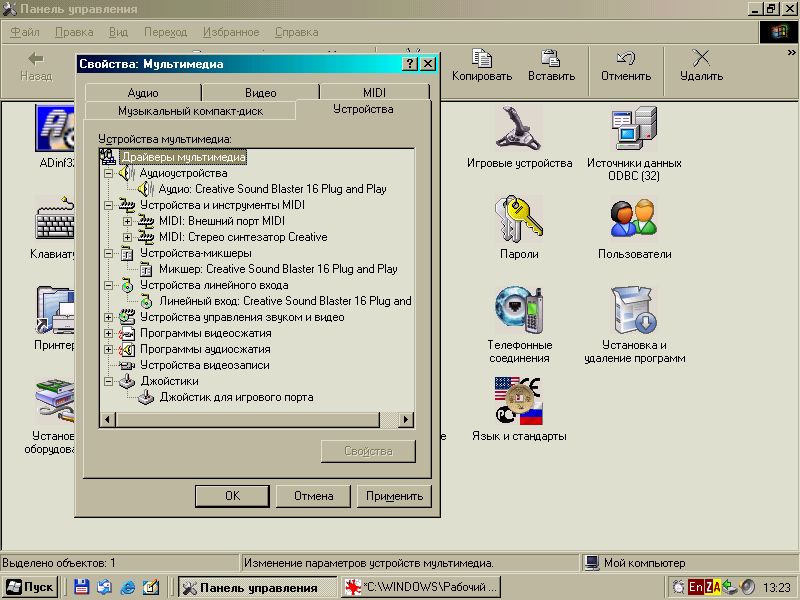Collapse Устройства и инструменты MIDI node
This screenshot has height=600, width=800.
108,205
